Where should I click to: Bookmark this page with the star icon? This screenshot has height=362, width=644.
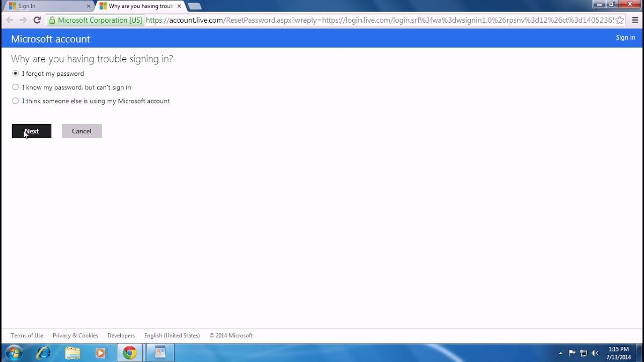coord(620,20)
